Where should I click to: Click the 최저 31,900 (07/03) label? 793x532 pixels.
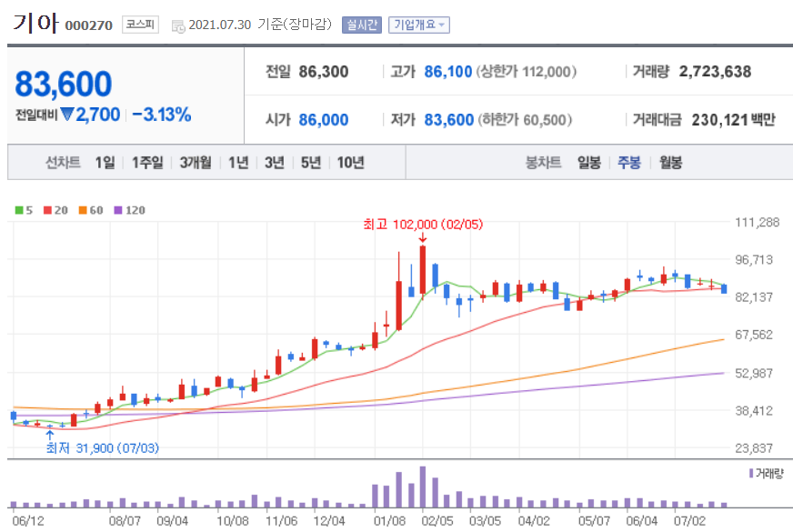click(102, 448)
